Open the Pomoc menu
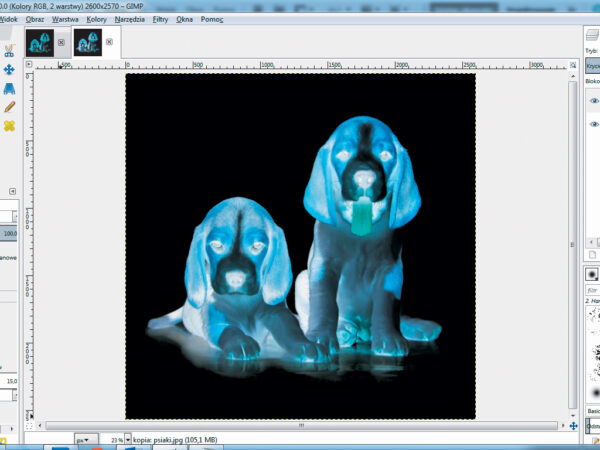 [211, 19]
